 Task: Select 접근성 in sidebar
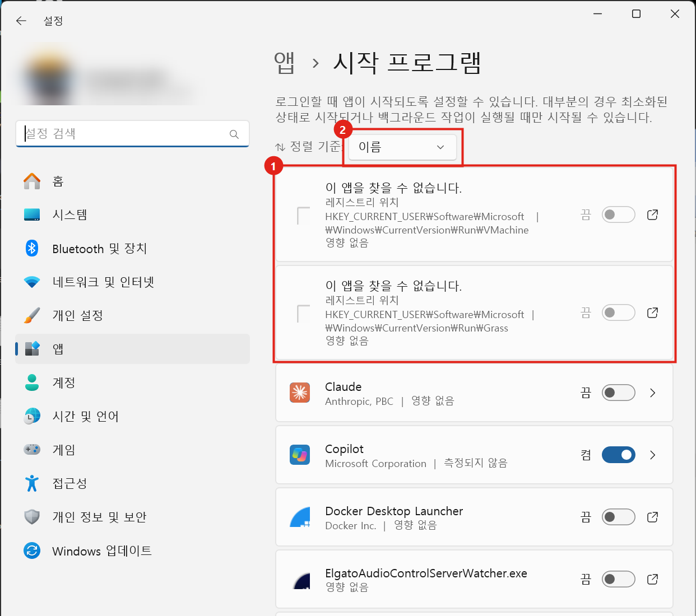(x=132, y=483)
